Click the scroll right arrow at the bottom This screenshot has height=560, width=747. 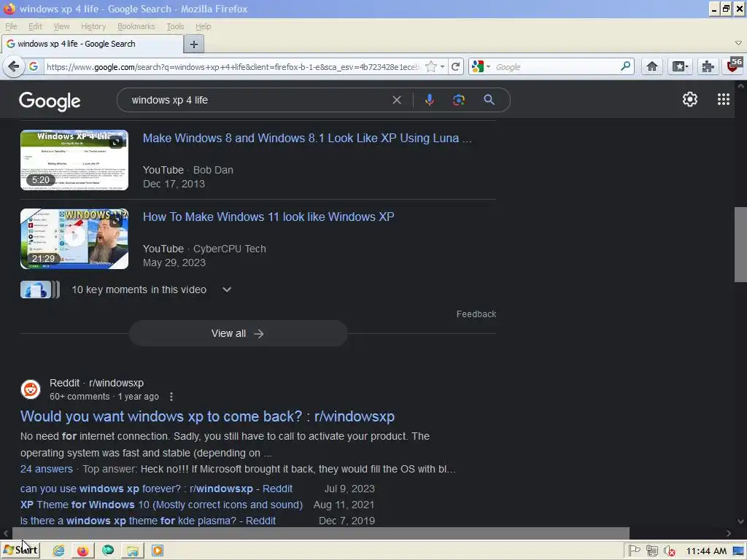coord(729,533)
